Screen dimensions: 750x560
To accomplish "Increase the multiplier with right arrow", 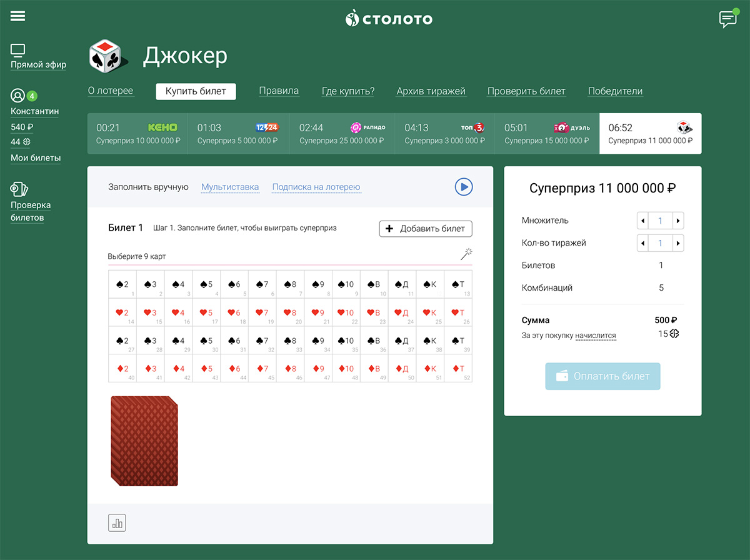I will pos(678,221).
